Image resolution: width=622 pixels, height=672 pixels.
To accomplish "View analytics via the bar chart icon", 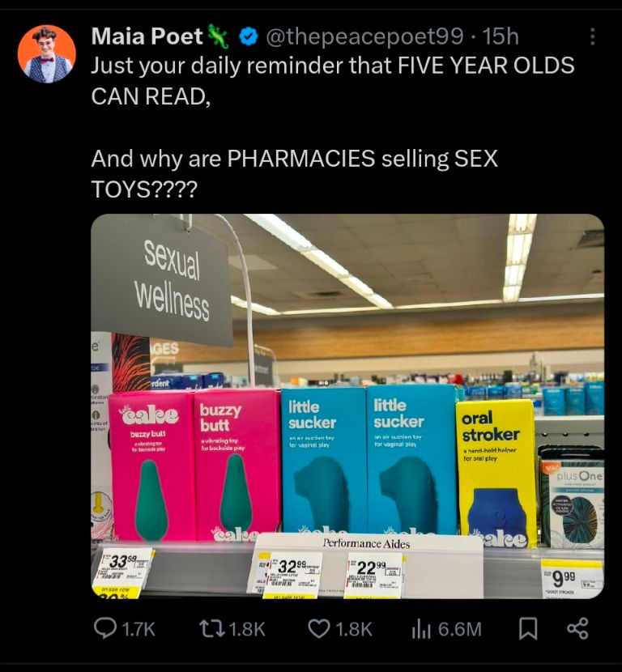I will click(421, 630).
